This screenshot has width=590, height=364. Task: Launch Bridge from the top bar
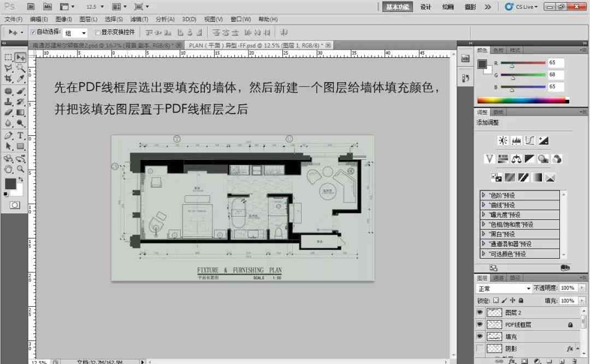tap(31, 7)
